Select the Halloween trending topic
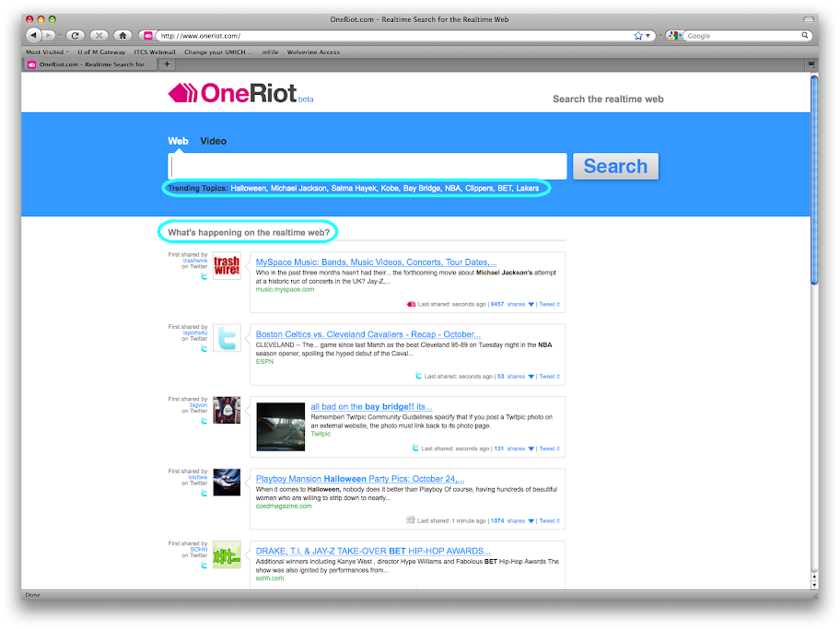840x629 pixels. [249, 188]
